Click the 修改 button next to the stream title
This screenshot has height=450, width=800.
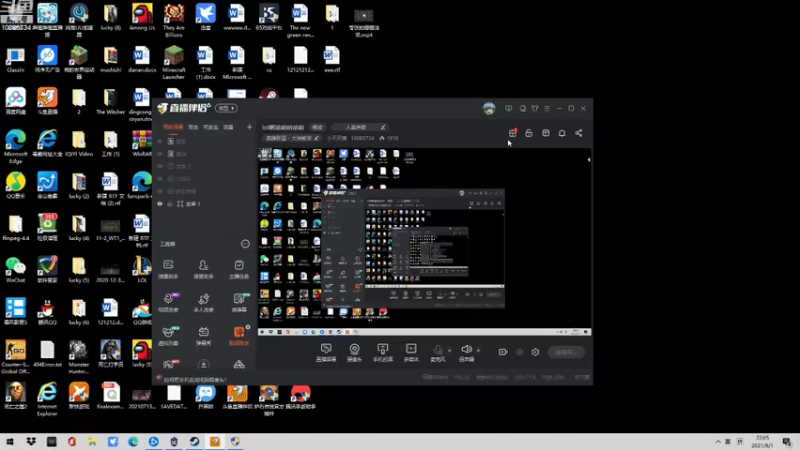coord(317,127)
